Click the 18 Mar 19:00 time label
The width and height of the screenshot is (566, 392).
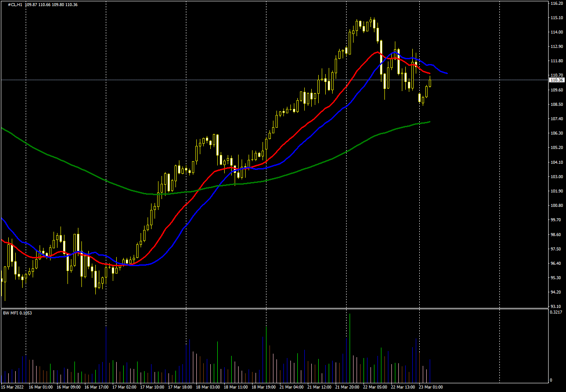264,387
